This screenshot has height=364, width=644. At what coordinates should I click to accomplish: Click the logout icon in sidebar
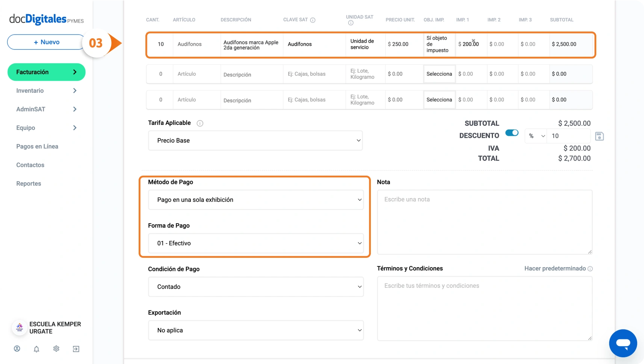click(x=76, y=349)
